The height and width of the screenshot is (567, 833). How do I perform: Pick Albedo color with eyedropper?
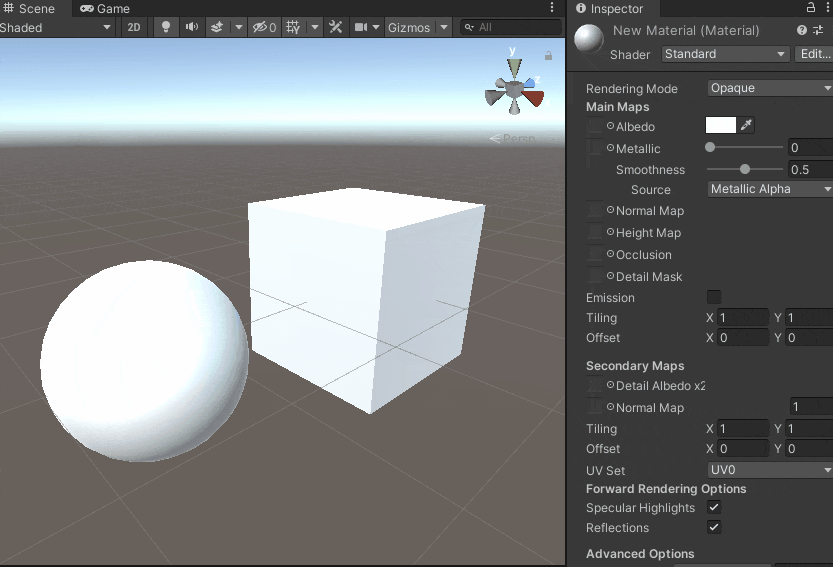click(746, 125)
